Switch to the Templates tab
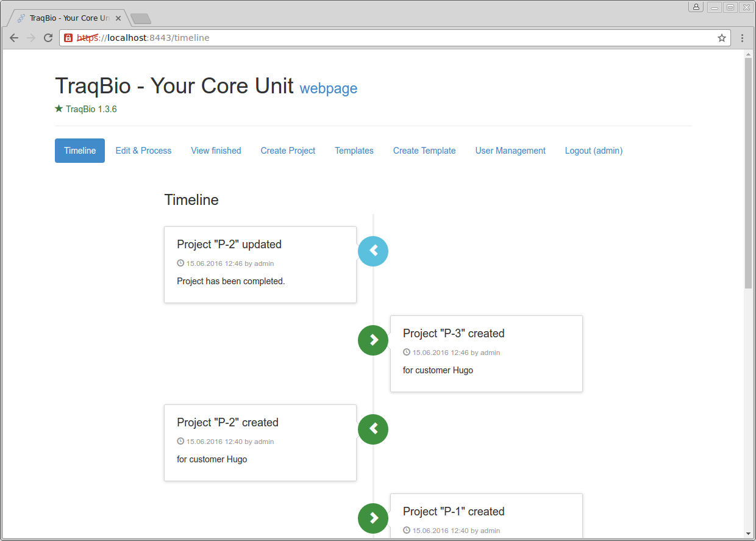 coord(354,151)
